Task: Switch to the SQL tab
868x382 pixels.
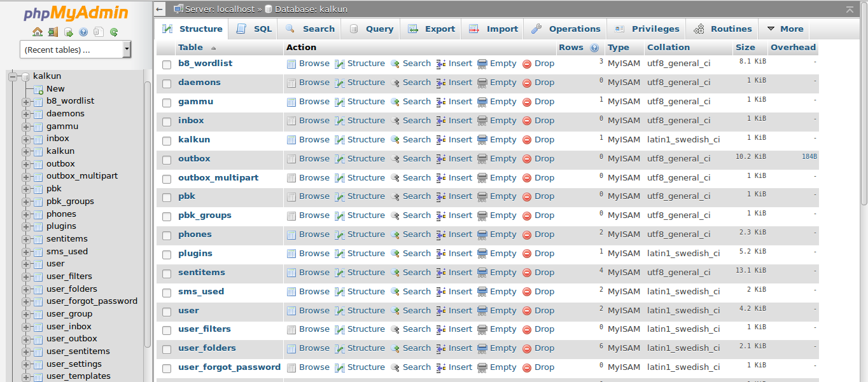Action: click(x=254, y=29)
